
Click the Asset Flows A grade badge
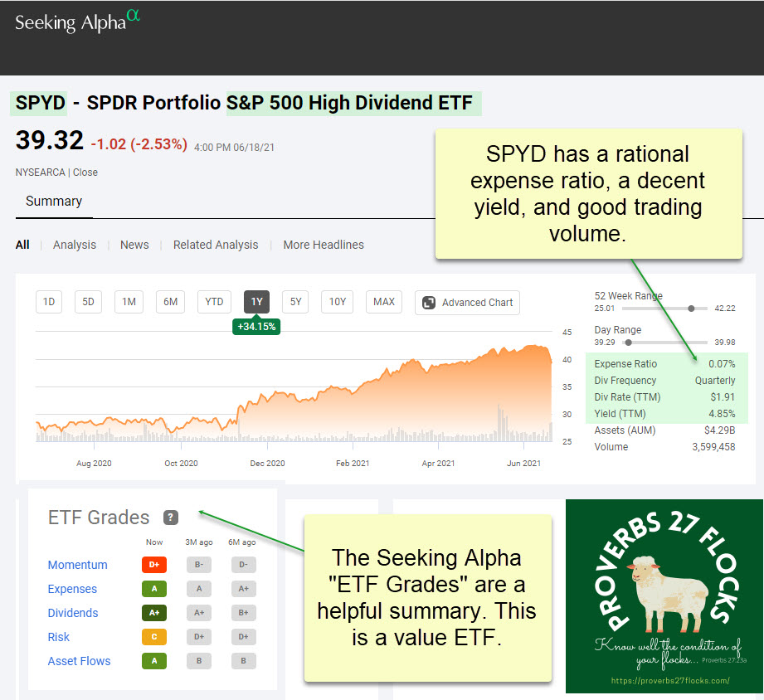pyautogui.click(x=154, y=662)
